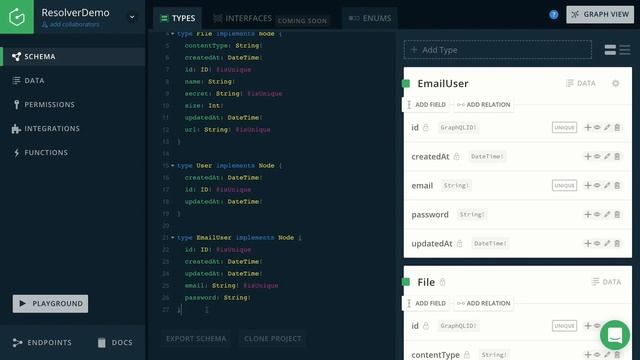
Task: Open EmailUser type settings gear
Action: pos(616,83)
